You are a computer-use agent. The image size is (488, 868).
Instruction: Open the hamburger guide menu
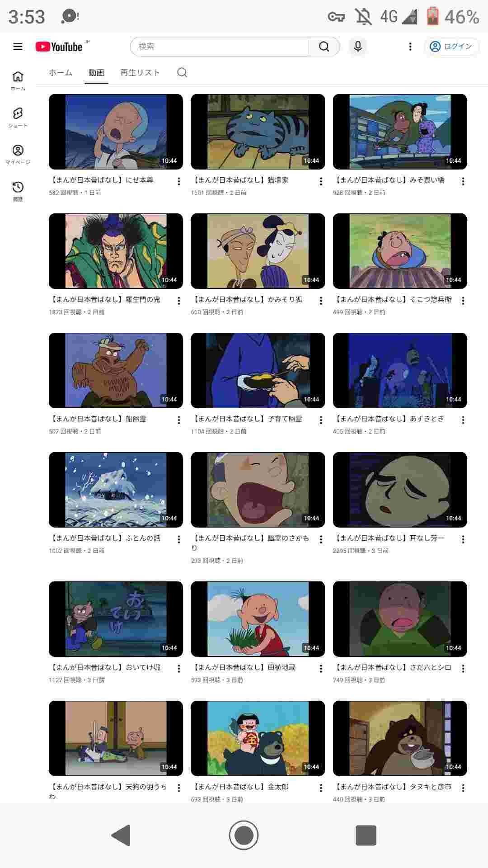coord(18,47)
